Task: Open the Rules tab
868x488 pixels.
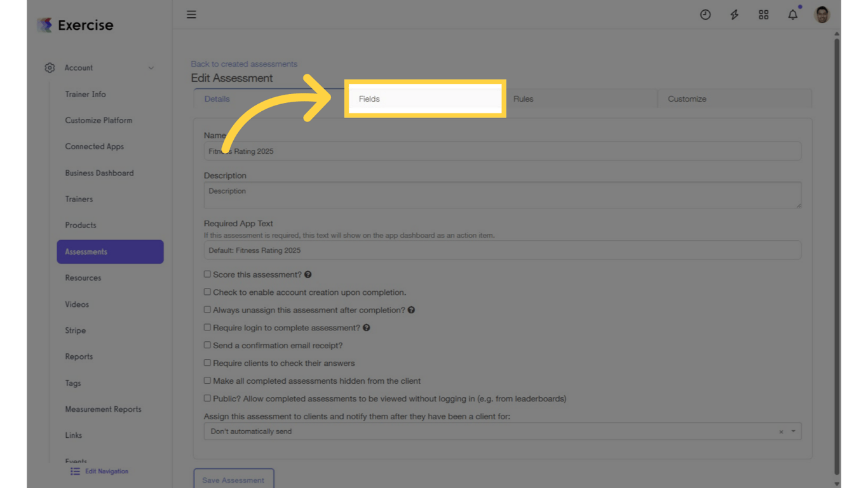Action: 523,98
